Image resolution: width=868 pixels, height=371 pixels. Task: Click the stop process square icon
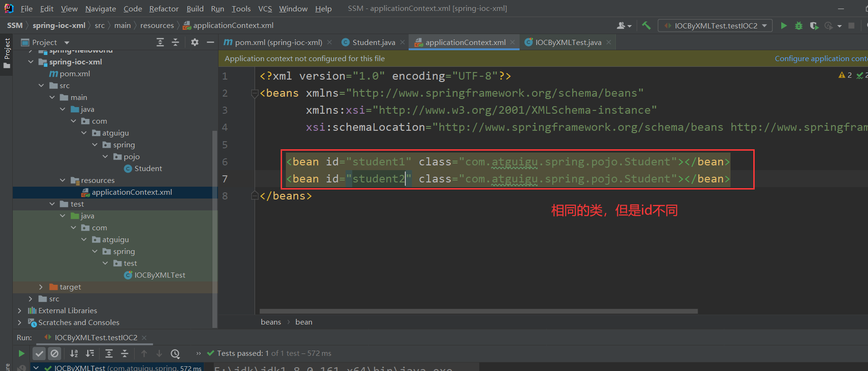tap(851, 26)
